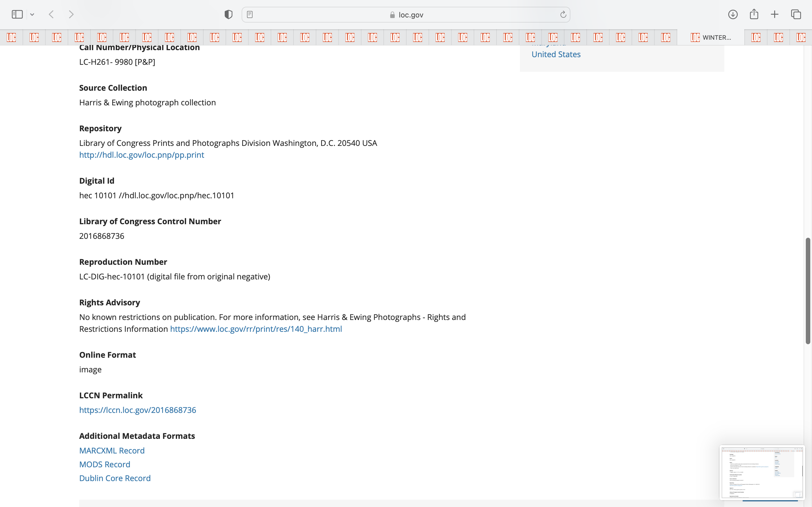Toggle the Safari sidebar icon

click(x=17, y=14)
